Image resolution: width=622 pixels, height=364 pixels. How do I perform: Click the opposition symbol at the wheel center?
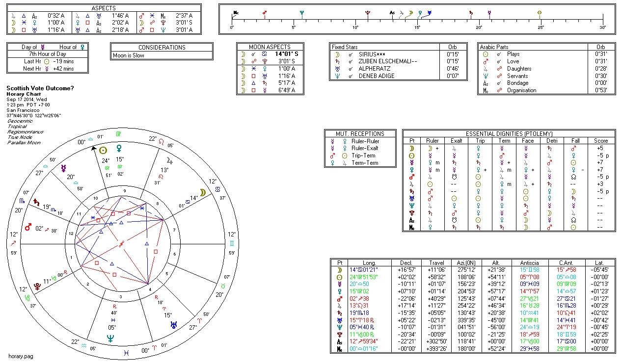[x=121, y=244]
